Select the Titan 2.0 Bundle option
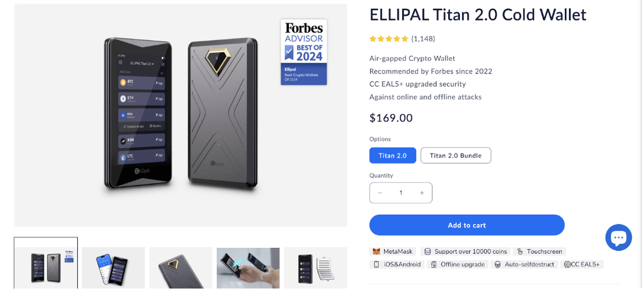Image resolution: width=644 pixels, height=299 pixels. [456, 155]
